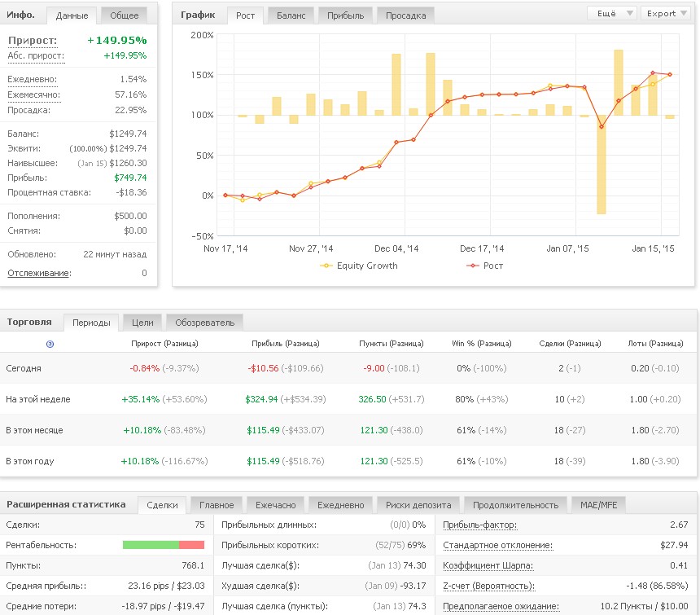Click the Отслеживание link
Viewport: 700px width, 615px height.
coord(38,273)
